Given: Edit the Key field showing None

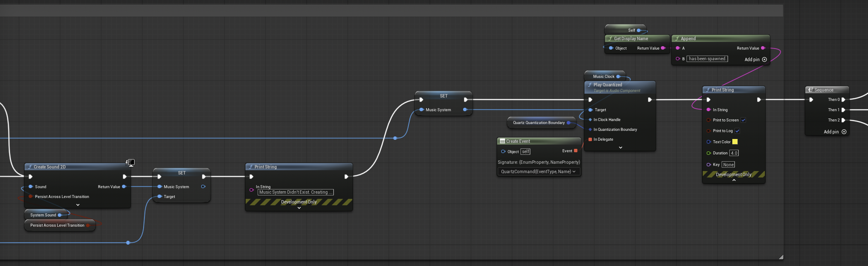Looking at the screenshot, I should pos(728,165).
